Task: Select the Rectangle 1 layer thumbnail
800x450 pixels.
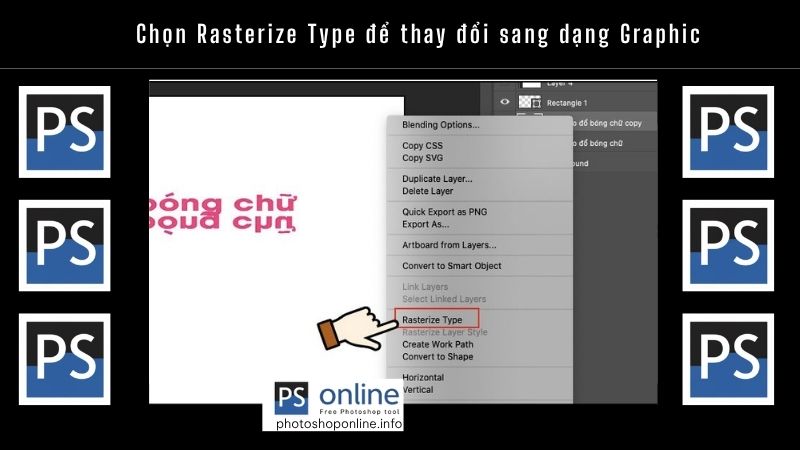Action: [x=530, y=102]
